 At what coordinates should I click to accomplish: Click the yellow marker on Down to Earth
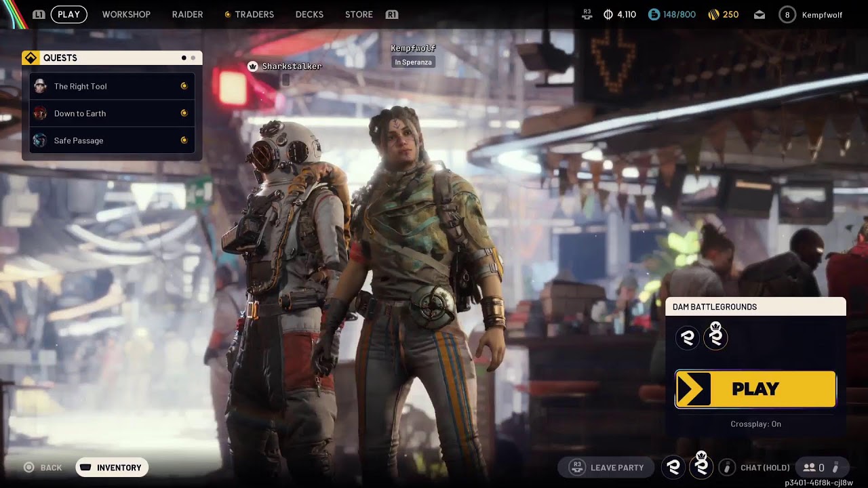click(x=184, y=113)
